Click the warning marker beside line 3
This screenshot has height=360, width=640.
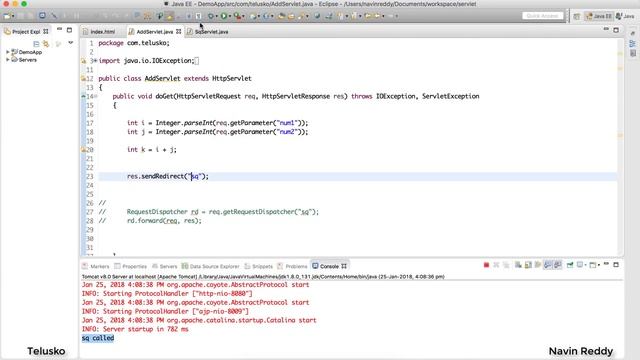tap(83, 61)
